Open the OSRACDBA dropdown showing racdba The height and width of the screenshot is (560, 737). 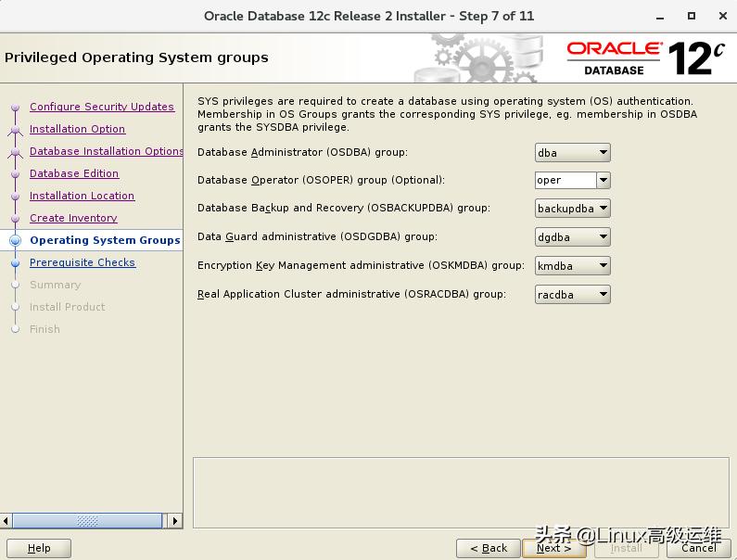click(573, 294)
